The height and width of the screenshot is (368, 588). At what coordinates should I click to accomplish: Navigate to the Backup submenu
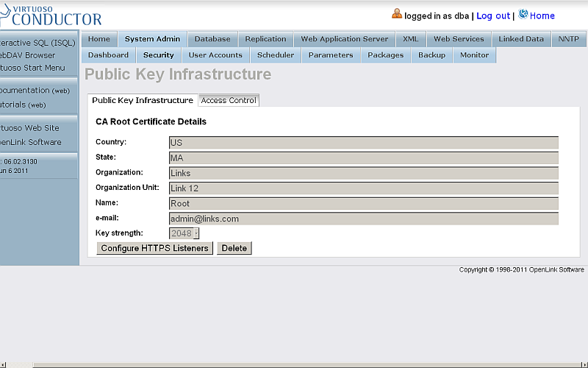point(431,55)
